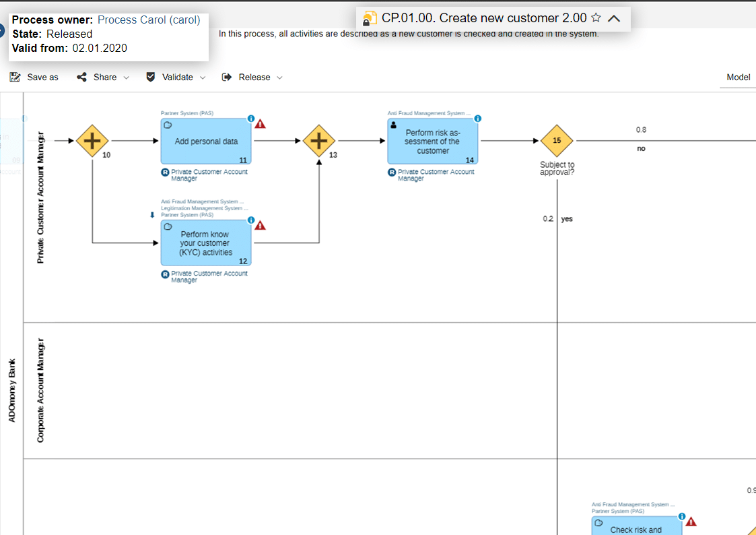Collapse the process header with the up chevron

613,18
